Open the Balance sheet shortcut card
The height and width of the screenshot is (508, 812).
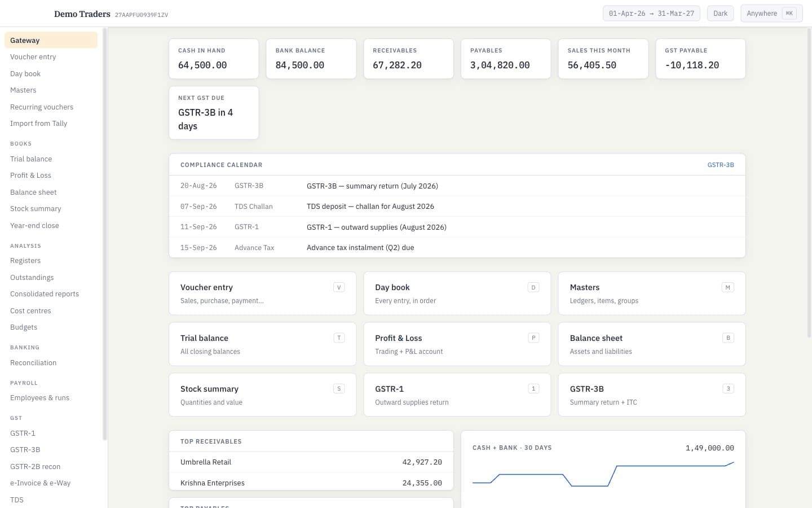point(652,344)
